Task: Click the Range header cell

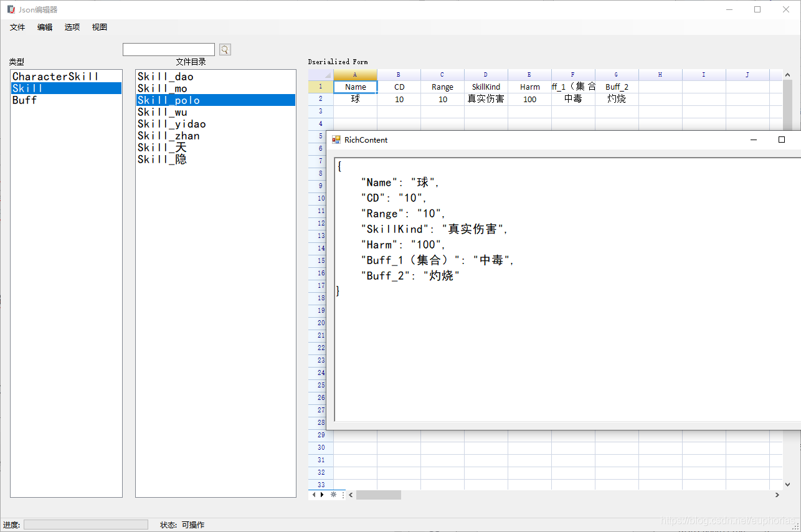Action: tap(442, 87)
